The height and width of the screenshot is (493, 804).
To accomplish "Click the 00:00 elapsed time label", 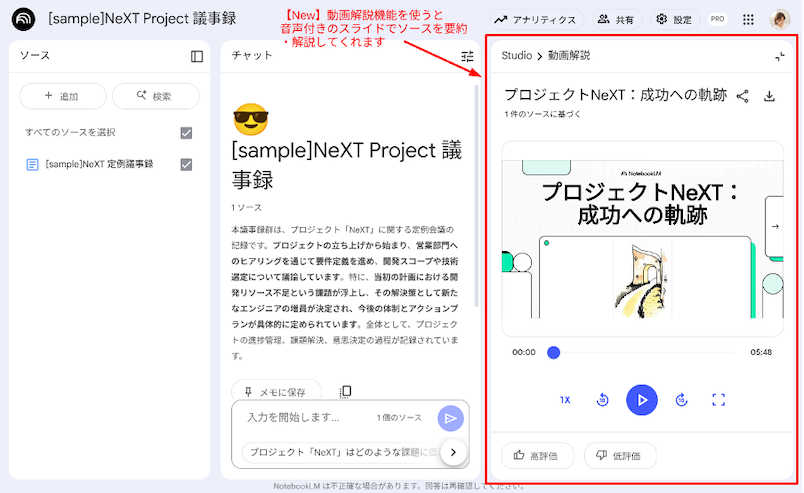I will pyautogui.click(x=524, y=352).
